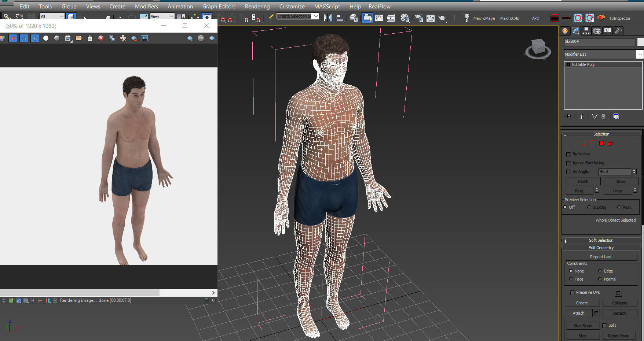Viewport: 644px width, 341px height.
Task: Select Edge sub-object level
Action: click(584, 143)
